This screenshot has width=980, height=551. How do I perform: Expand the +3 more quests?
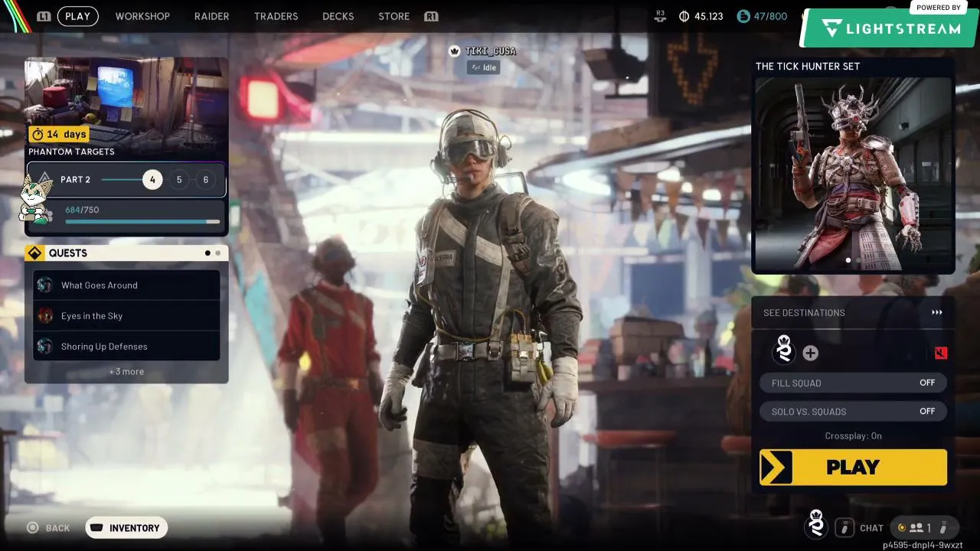point(126,372)
